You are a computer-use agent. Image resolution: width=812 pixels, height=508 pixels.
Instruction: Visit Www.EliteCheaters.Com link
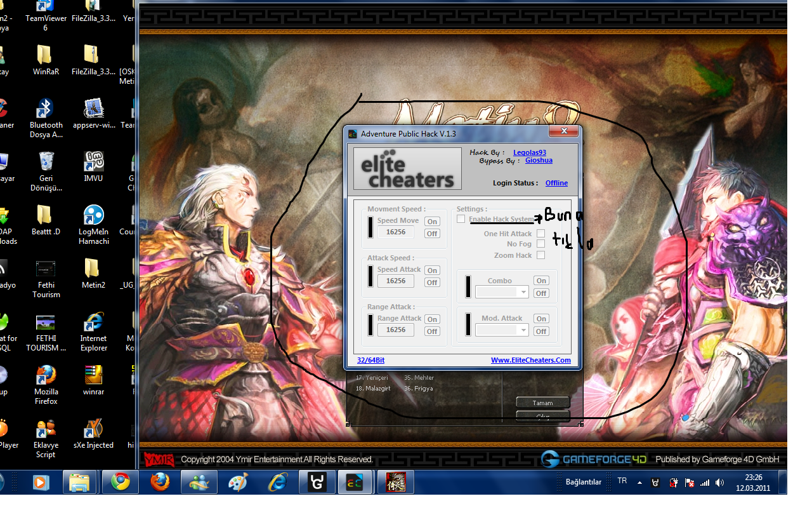pos(531,360)
